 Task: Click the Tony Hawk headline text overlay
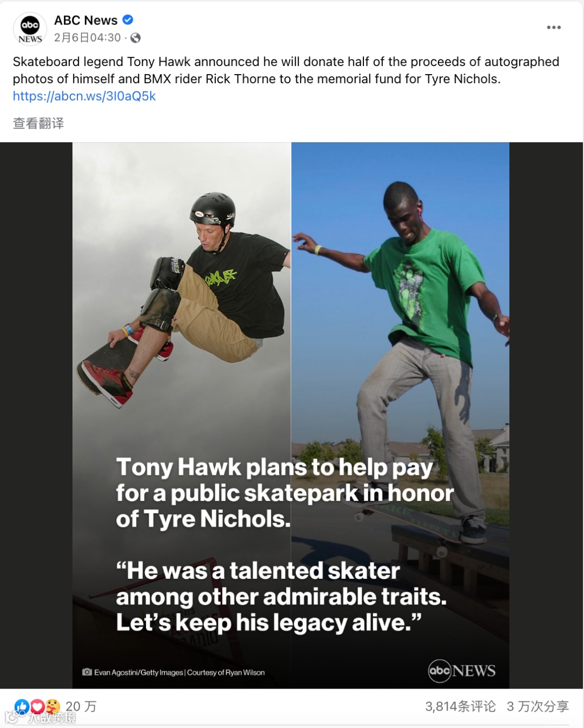[285, 493]
